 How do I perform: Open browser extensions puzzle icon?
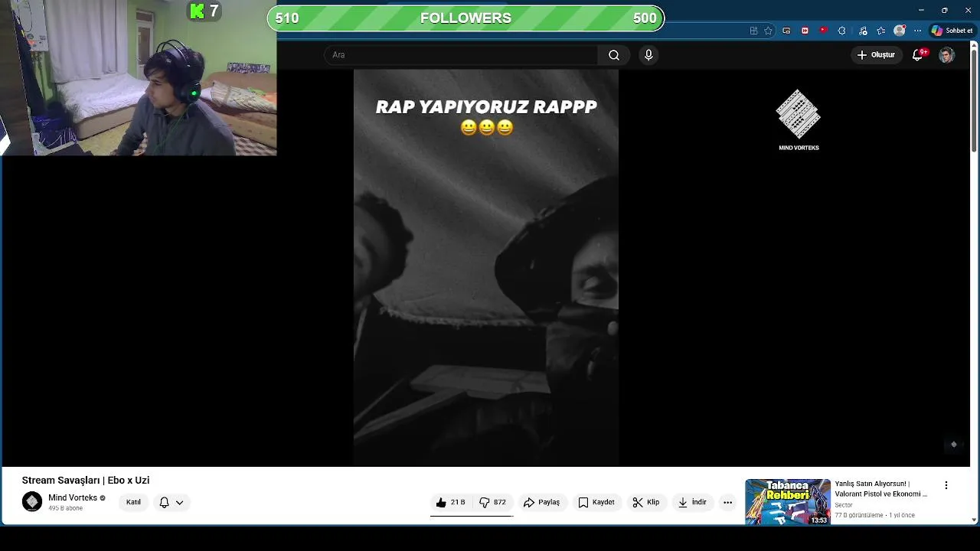[x=842, y=31]
